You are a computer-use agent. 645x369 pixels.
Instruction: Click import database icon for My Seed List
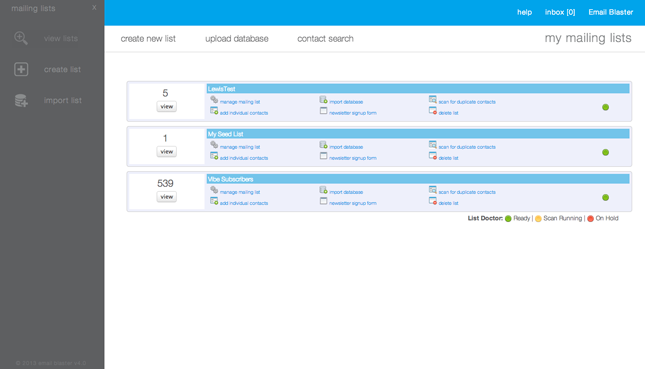323,145
